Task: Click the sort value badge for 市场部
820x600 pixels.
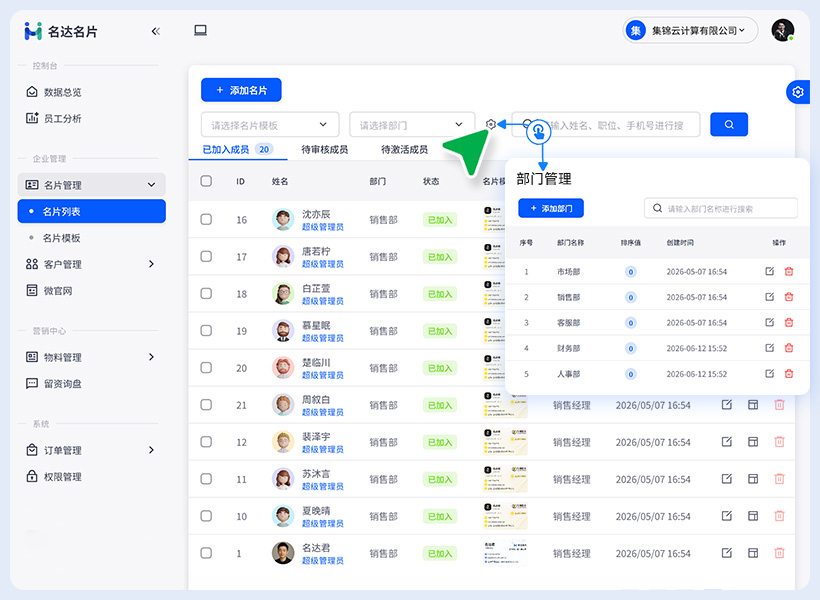Action: [631, 271]
